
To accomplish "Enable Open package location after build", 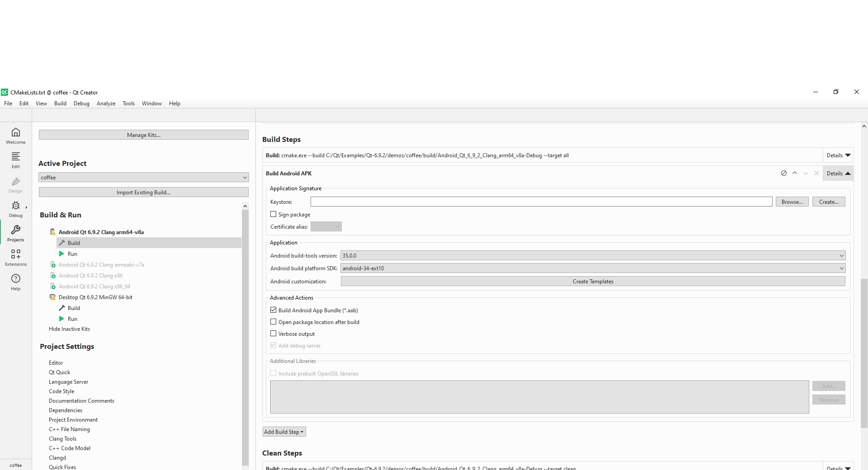I will tap(274, 322).
